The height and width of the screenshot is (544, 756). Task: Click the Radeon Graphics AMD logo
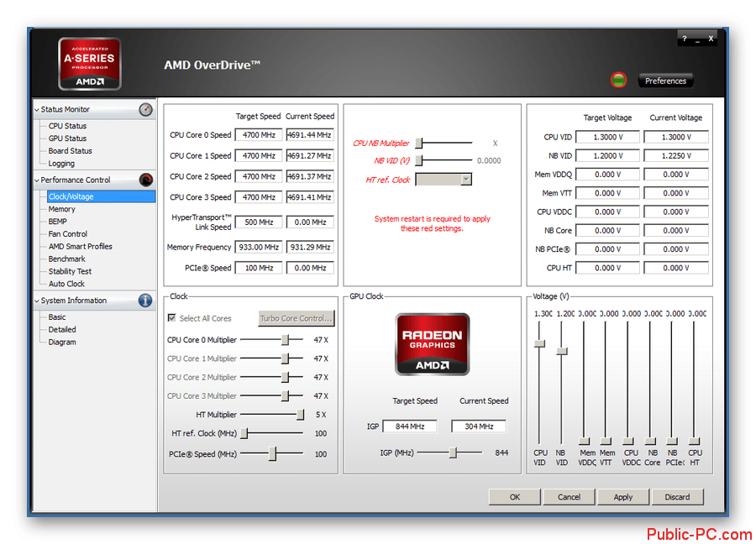[x=432, y=344]
